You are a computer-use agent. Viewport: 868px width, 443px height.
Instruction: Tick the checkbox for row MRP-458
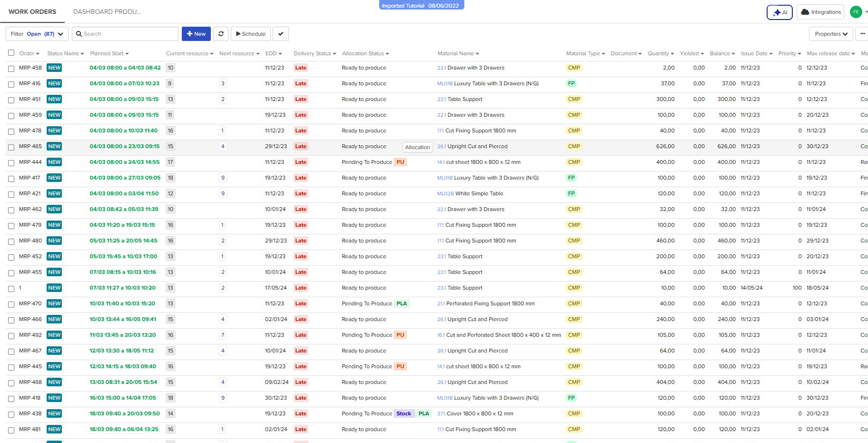[11, 68]
